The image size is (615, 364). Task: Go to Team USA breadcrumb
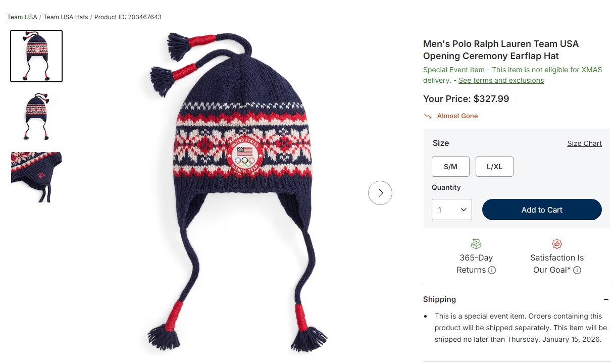click(22, 17)
